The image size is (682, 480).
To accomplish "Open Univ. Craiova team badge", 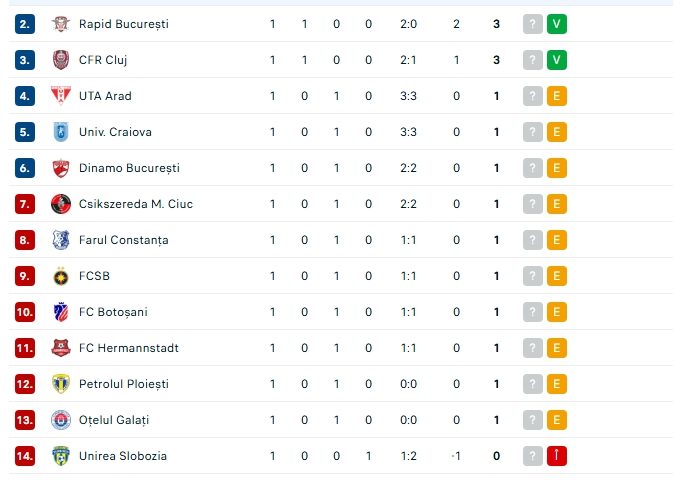I will 61,132.
